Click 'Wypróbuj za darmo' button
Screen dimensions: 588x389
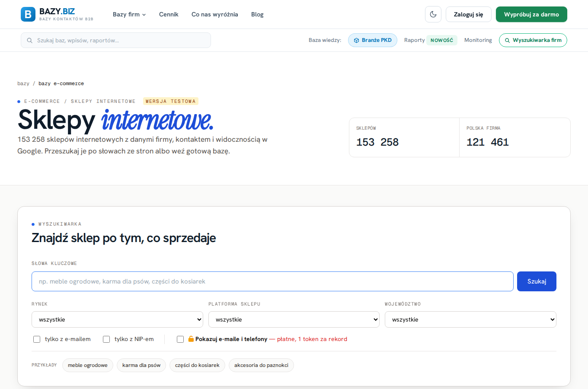tap(531, 14)
